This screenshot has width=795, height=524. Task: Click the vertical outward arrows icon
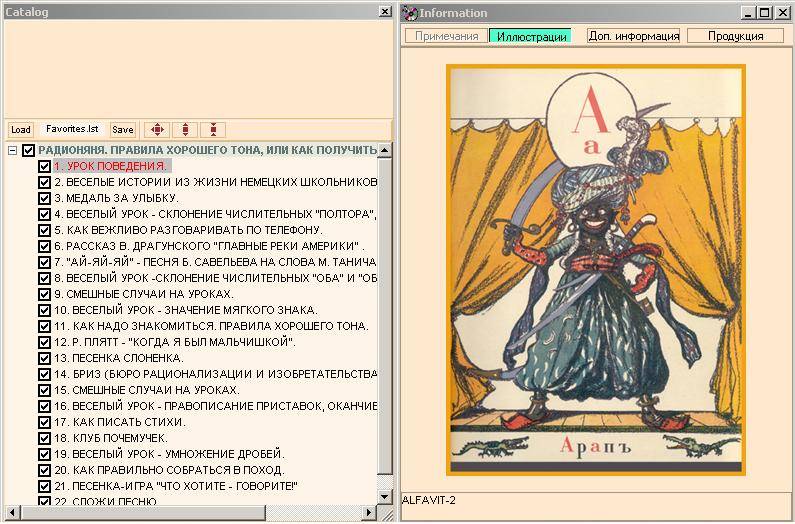pyautogui.click(x=185, y=130)
